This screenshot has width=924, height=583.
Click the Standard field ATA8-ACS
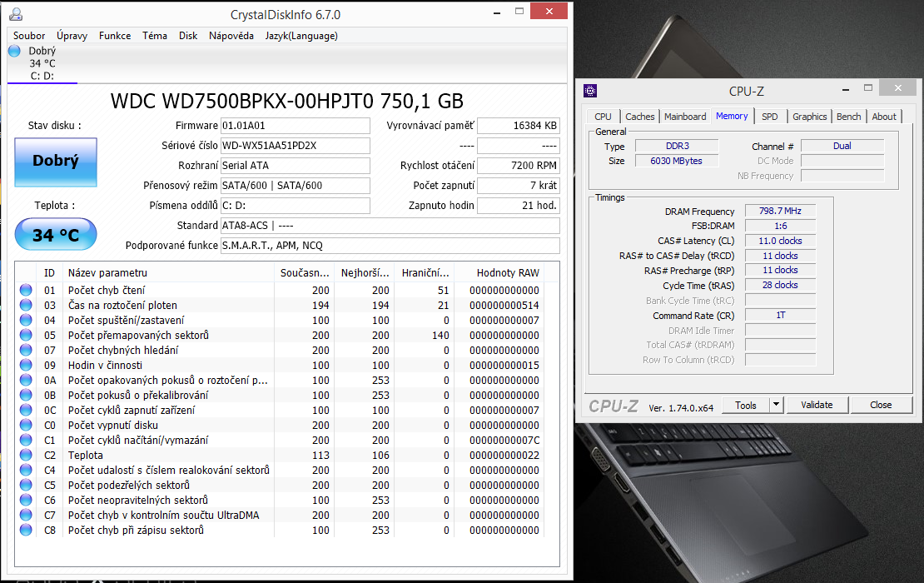390,226
